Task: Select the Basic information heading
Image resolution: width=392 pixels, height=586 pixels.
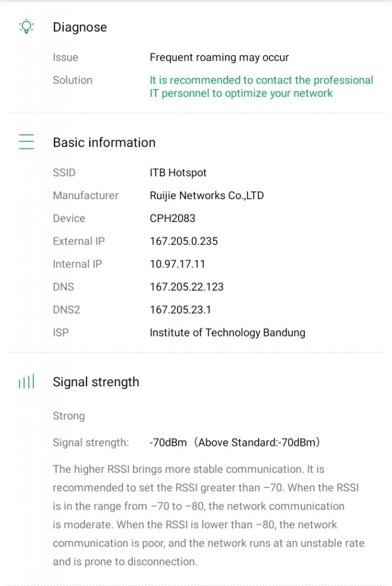Action: click(x=104, y=142)
